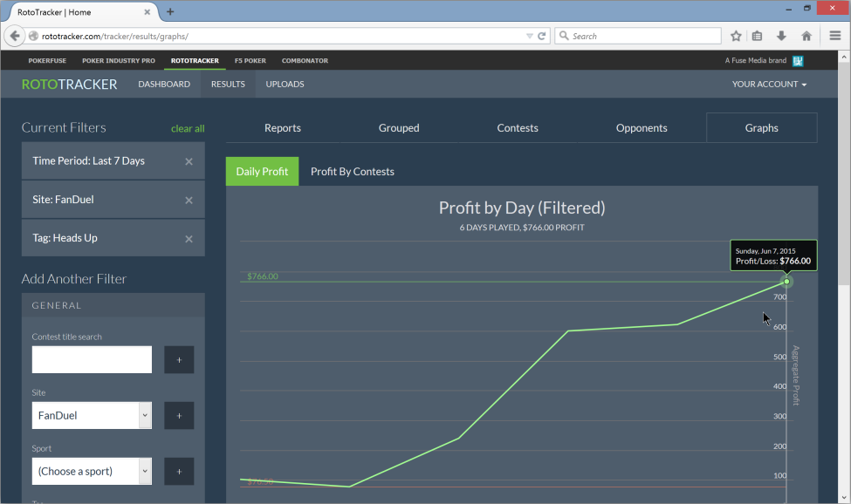Screen dimensions: 851x504
Task: Open the URL history dropdown arrow
Action: click(x=529, y=36)
